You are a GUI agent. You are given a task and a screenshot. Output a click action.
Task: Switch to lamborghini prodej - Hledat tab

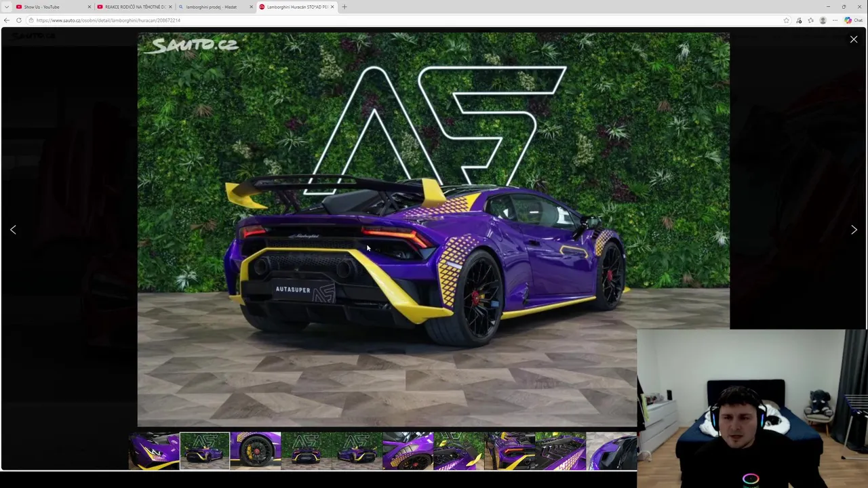click(x=214, y=7)
